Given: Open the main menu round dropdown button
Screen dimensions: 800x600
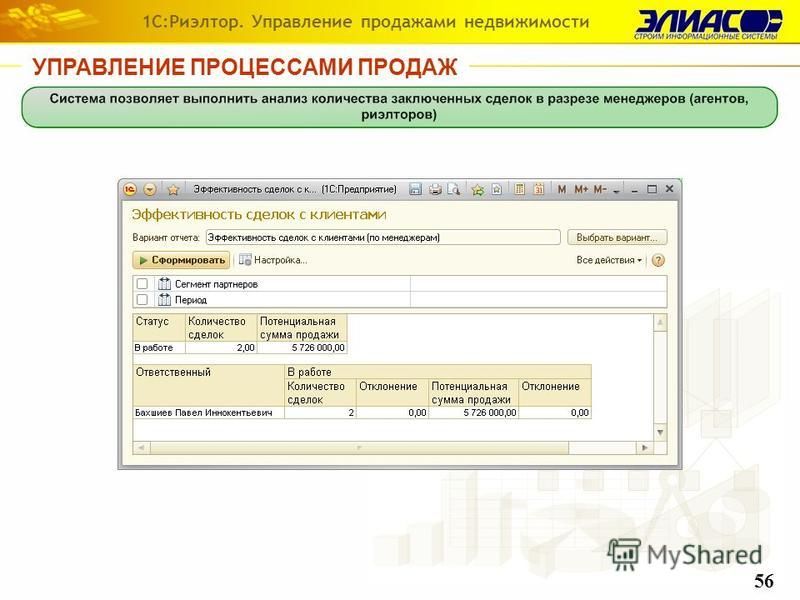Looking at the screenshot, I should (149, 189).
